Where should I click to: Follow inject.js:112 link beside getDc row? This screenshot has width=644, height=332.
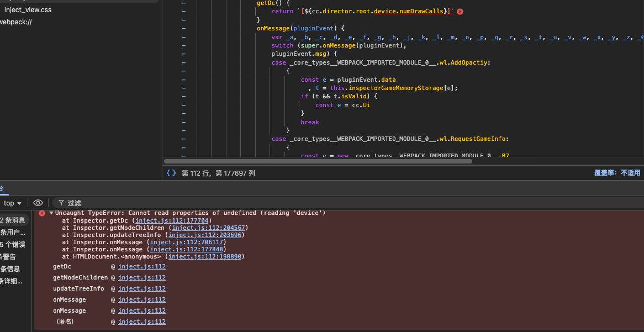coord(142,266)
